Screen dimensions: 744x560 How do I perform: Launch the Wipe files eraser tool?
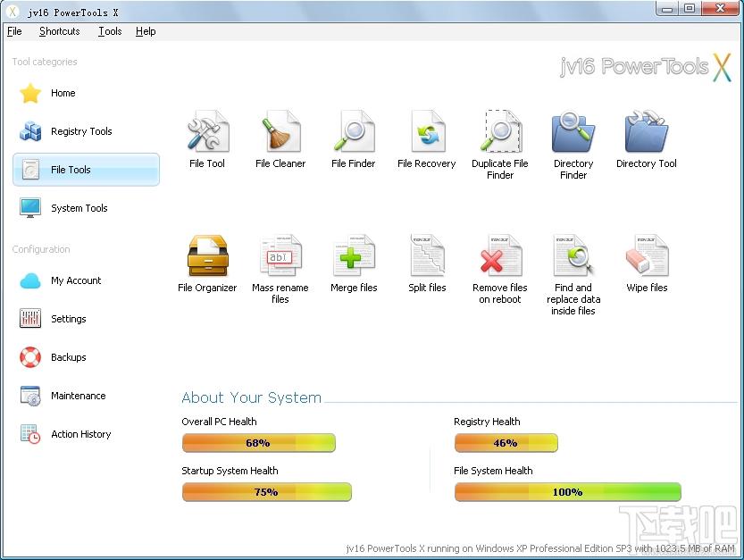click(x=647, y=255)
